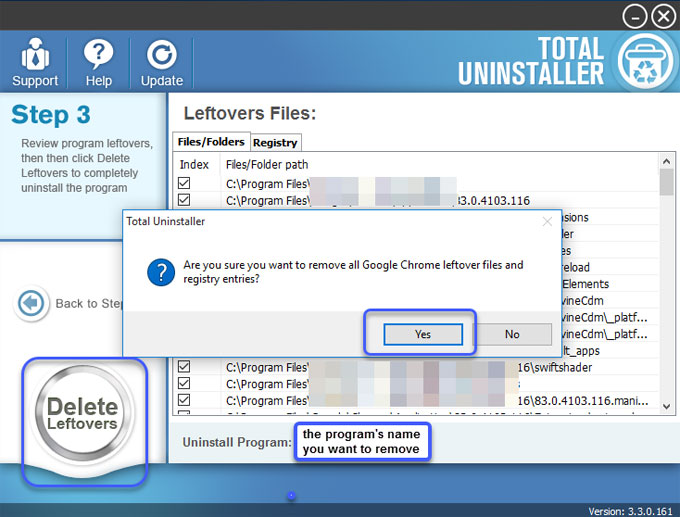Select the row ending with 83.0.4103.116.mani...
Viewport: 680px width, 517px height.
416,401
